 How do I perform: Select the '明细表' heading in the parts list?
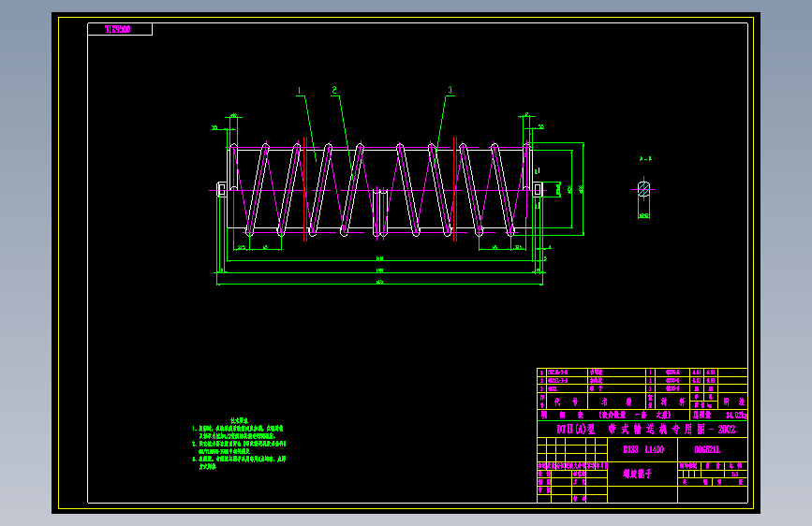coord(562,415)
